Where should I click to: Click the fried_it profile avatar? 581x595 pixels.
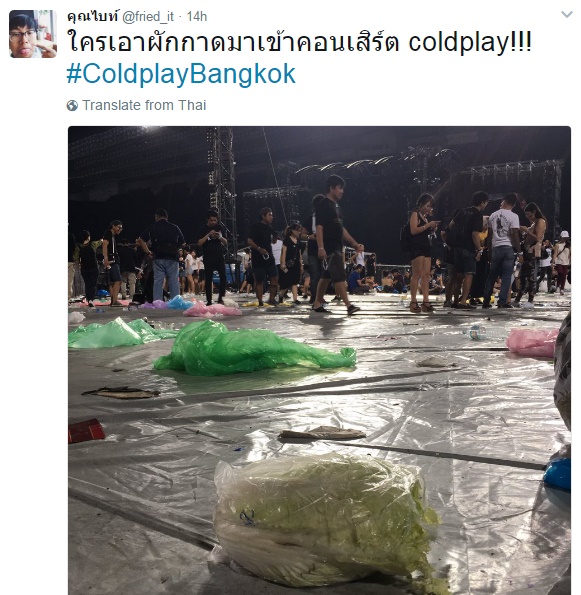click(x=33, y=34)
